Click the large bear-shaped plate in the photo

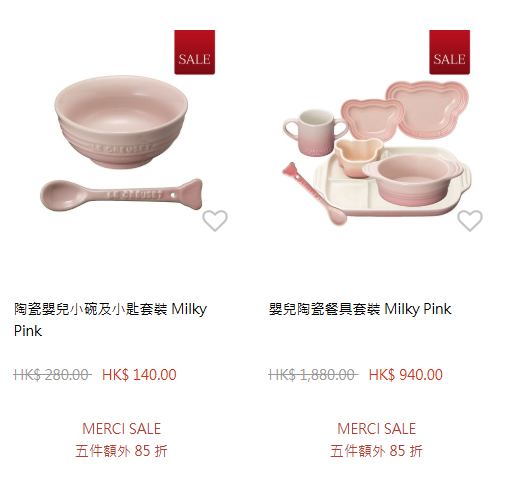428,108
